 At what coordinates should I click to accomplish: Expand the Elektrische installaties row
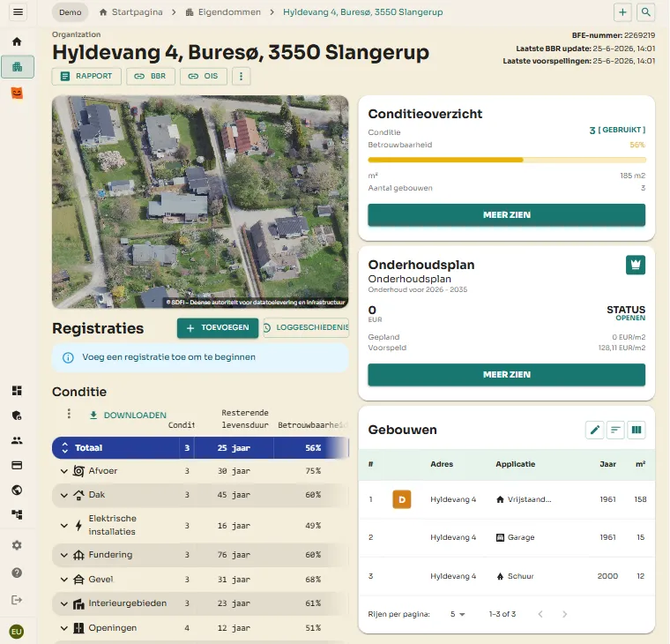tap(64, 525)
